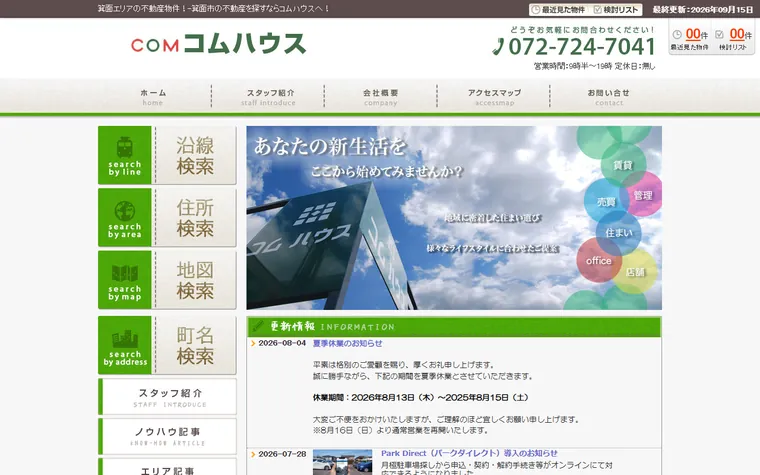Open the スタッフ紹介 staff introduce menu item
Screen dimensions: 760x475
[268, 96]
